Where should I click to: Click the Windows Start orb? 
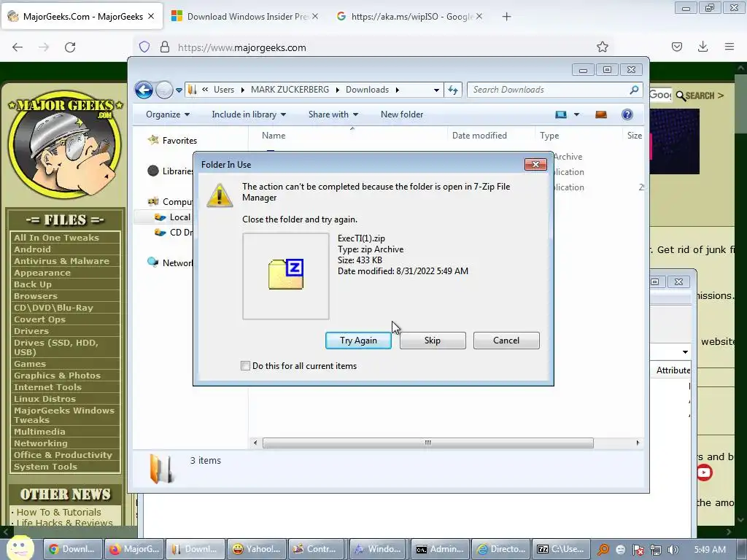(x=19, y=548)
